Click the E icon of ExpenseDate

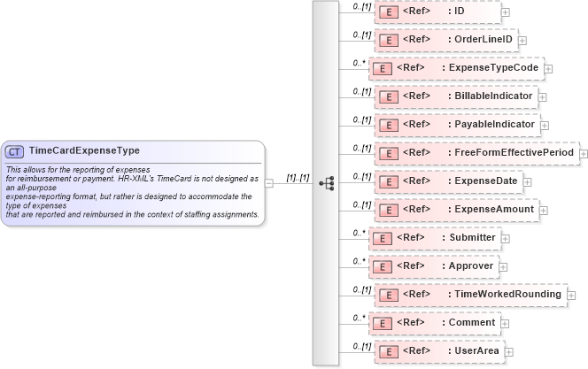[389, 182]
